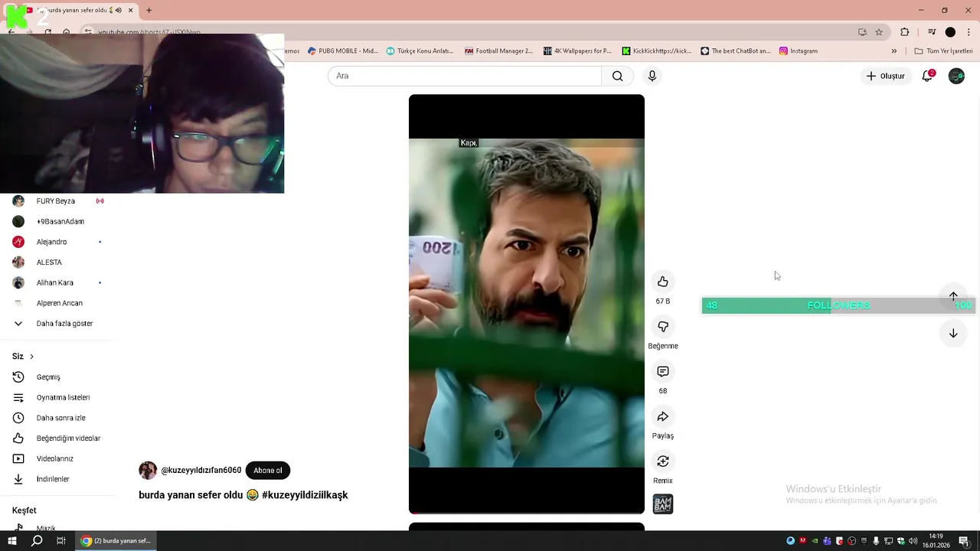Image resolution: width=980 pixels, height=551 pixels.
Task: Open the Instagram bookmark
Action: [x=799, y=51]
